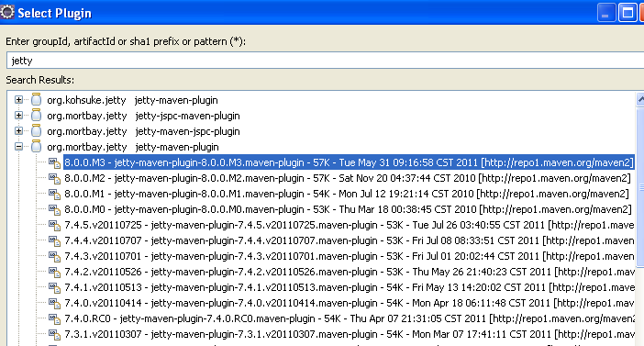Click jar icon of org.kohsuke.jetty jetty-maven-plugin
This screenshot has width=644, height=346.
pos(36,99)
